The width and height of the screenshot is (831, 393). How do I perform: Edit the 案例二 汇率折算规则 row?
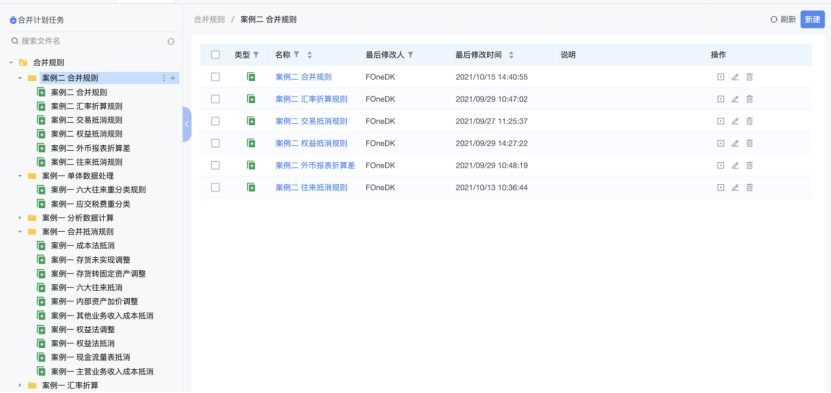click(735, 99)
